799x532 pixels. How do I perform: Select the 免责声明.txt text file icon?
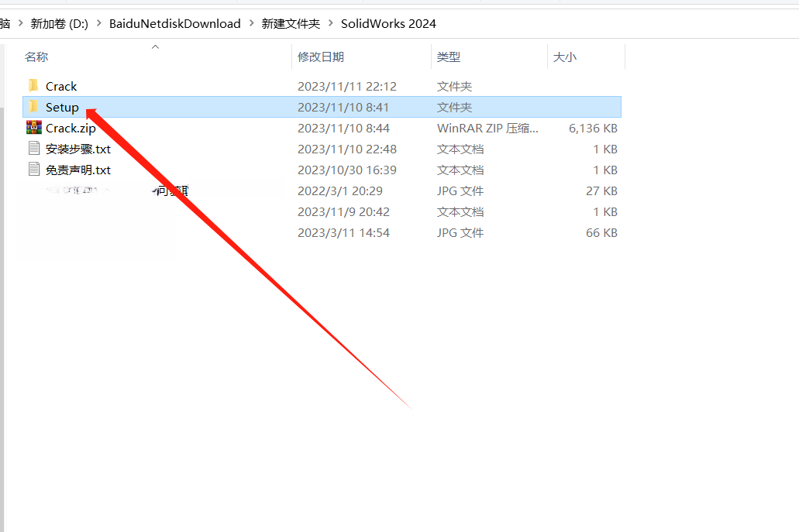[x=33, y=170]
